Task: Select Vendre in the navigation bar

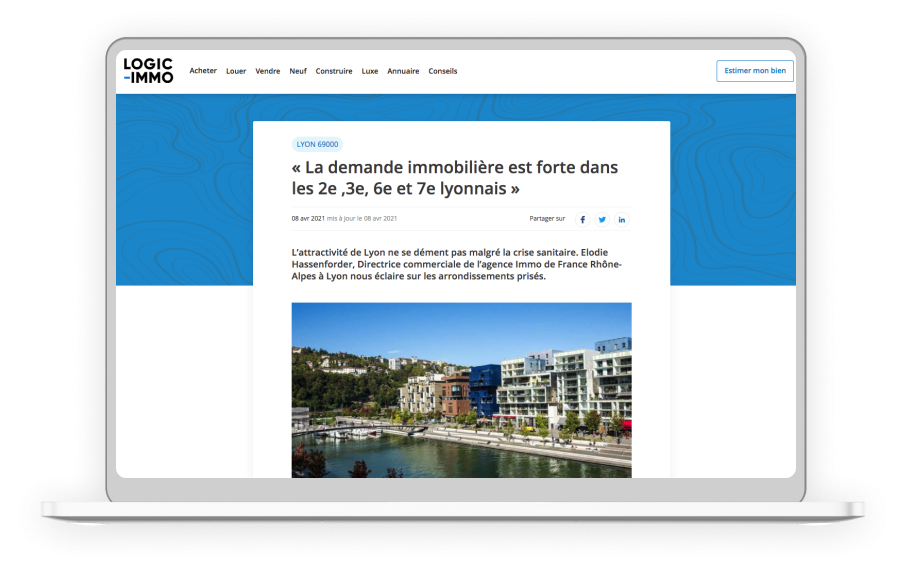Action: (267, 71)
